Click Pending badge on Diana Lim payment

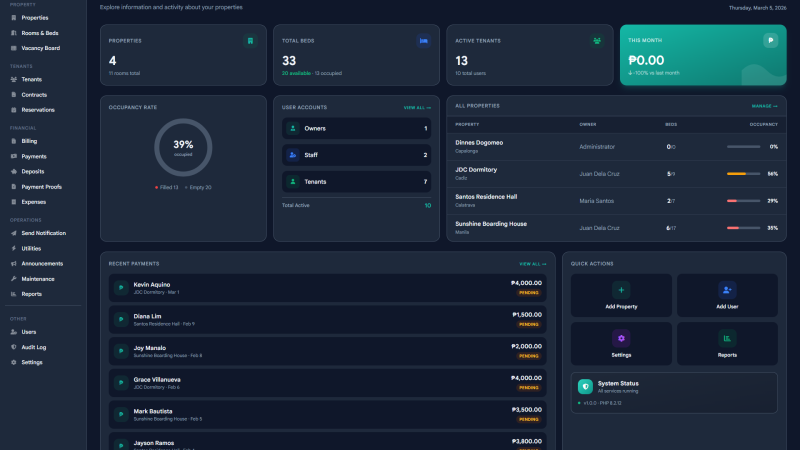point(529,324)
